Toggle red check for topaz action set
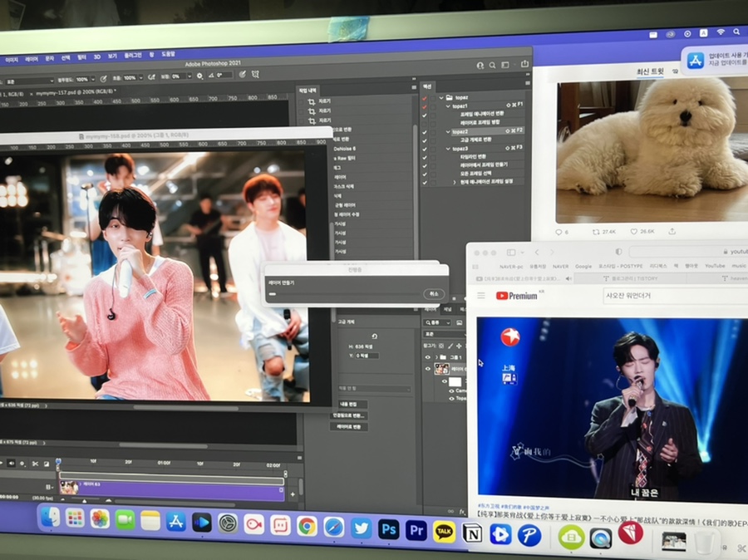This screenshot has height=560, width=748. click(424, 98)
